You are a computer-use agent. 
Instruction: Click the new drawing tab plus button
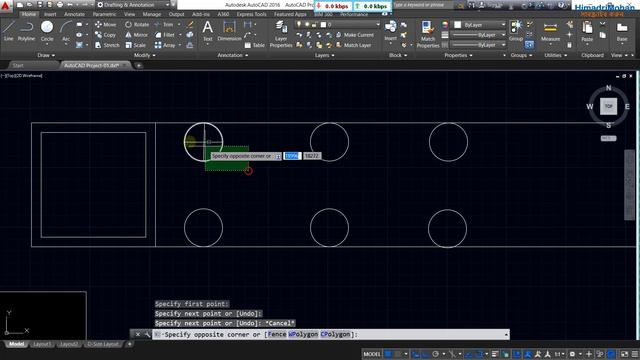point(138,65)
